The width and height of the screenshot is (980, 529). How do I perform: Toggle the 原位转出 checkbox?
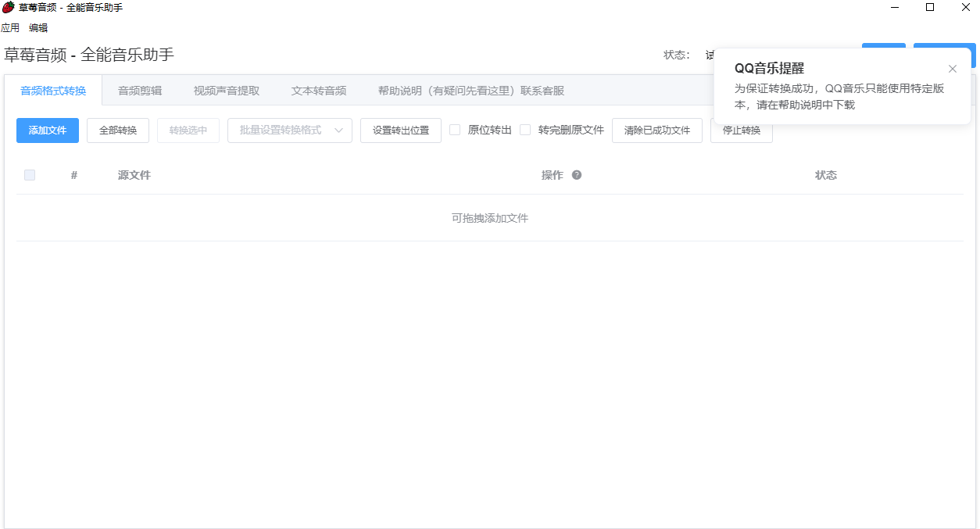(455, 130)
